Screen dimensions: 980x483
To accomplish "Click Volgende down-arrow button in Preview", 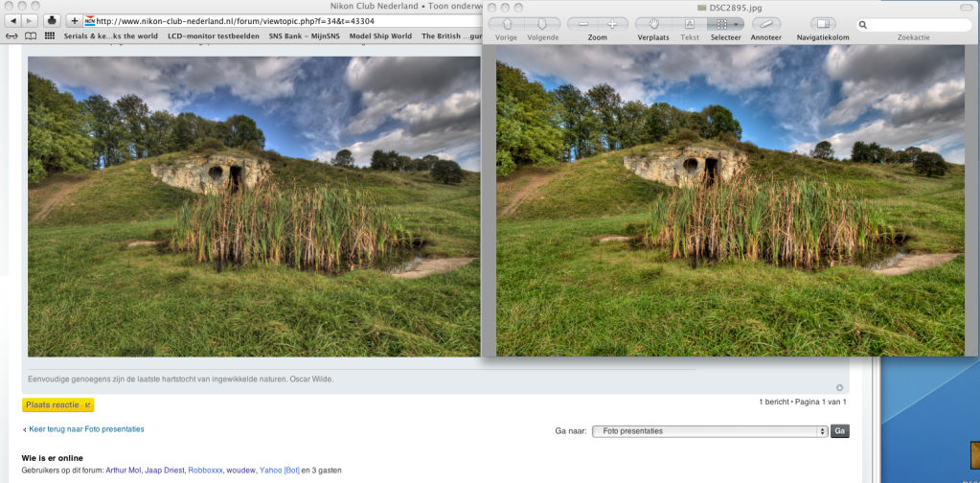I will 543,24.
